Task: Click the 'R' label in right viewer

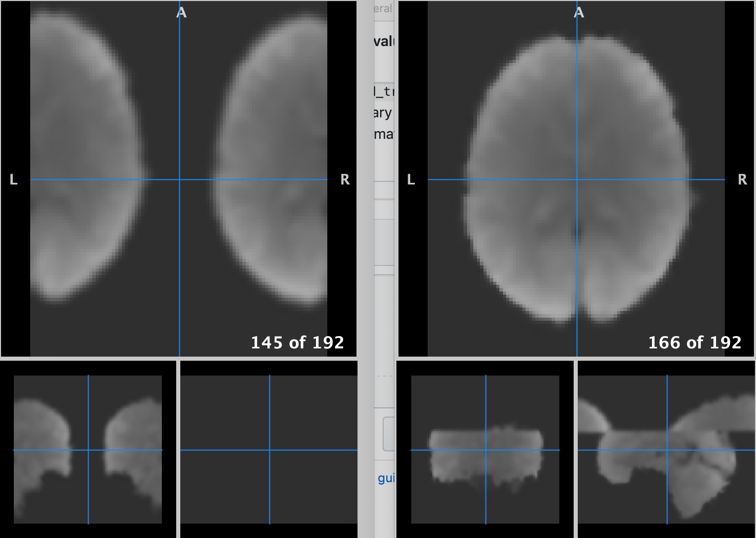Action: click(742, 179)
